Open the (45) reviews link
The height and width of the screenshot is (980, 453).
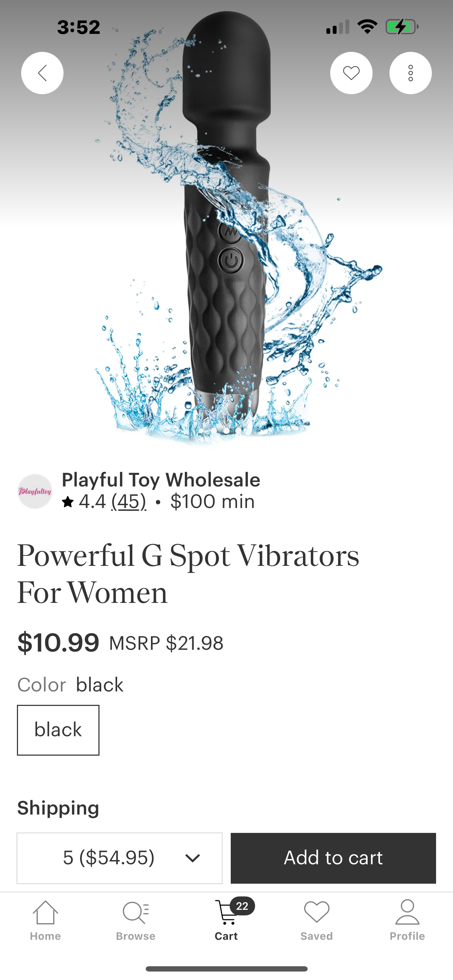click(128, 501)
